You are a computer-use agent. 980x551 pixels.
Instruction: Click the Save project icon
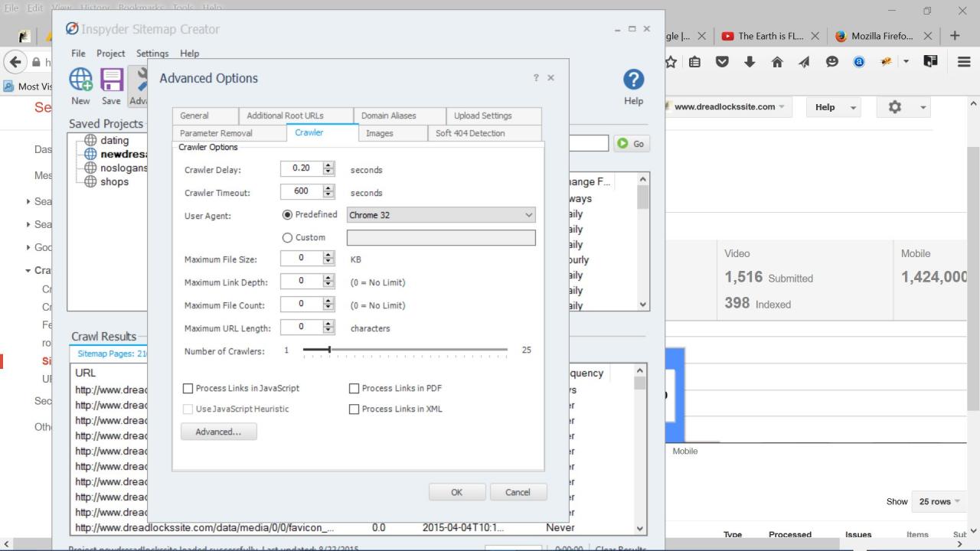pos(112,80)
